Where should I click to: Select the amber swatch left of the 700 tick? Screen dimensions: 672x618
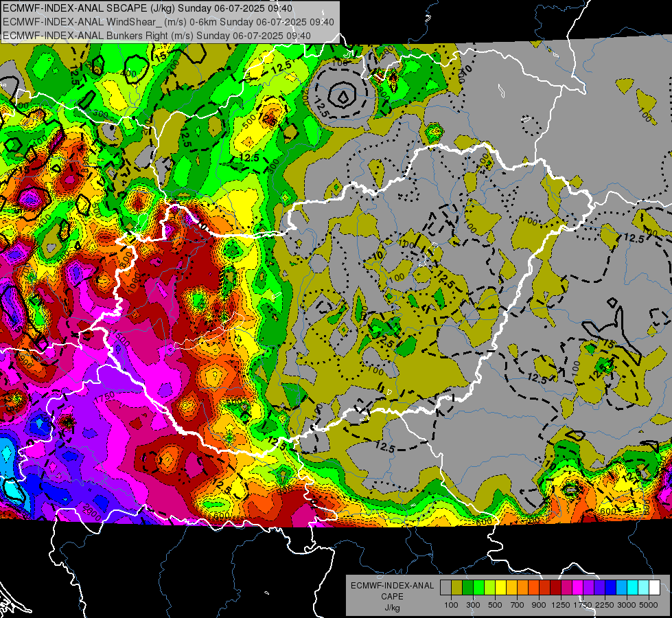[x=511, y=587]
